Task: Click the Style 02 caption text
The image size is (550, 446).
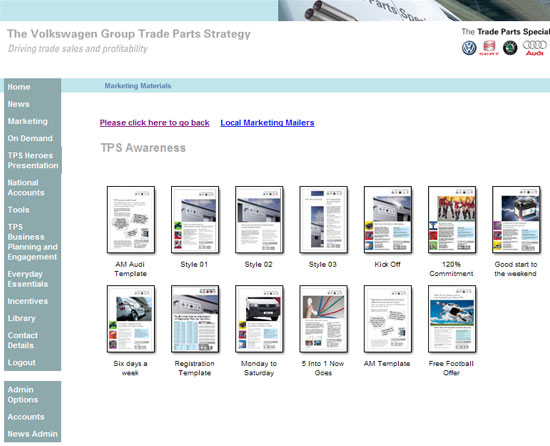Action: pyautogui.click(x=259, y=264)
